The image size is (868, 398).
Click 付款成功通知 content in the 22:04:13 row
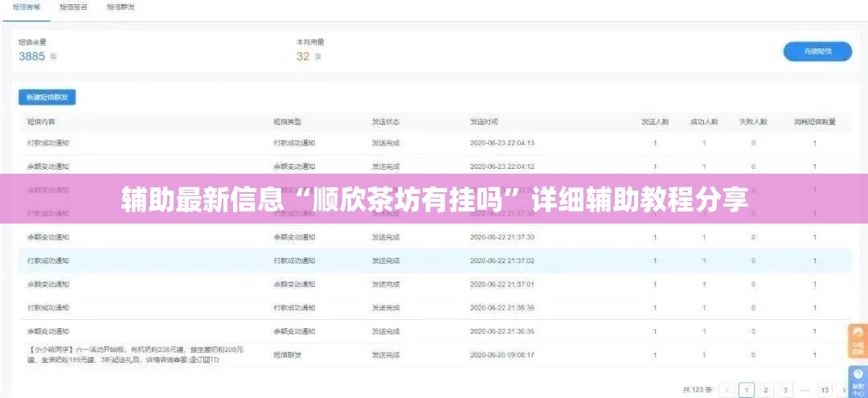pos(48,143)
